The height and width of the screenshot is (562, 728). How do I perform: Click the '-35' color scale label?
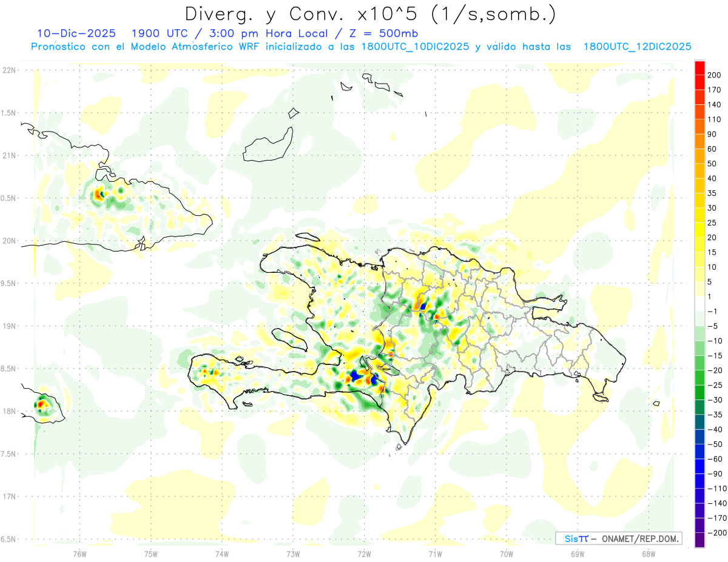(715, 415)
